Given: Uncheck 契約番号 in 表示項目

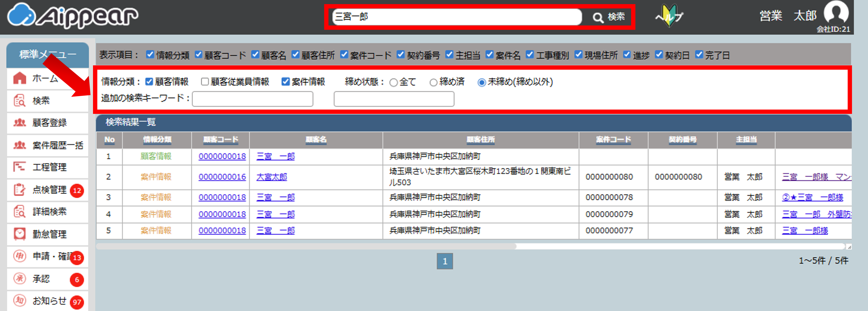Looking at the screenshot, I should tap(400, 55).
